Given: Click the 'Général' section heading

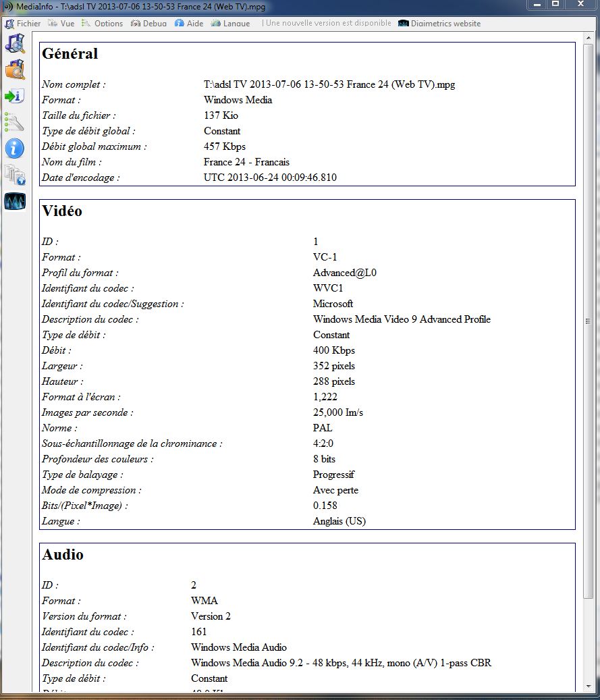Looking at the screenshot, I should pos(70,53).
